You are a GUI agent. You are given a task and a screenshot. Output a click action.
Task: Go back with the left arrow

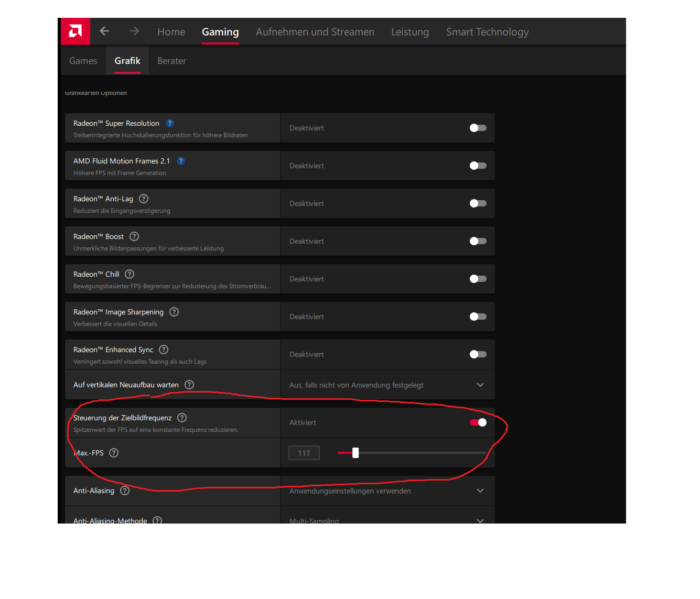[104, 31]
